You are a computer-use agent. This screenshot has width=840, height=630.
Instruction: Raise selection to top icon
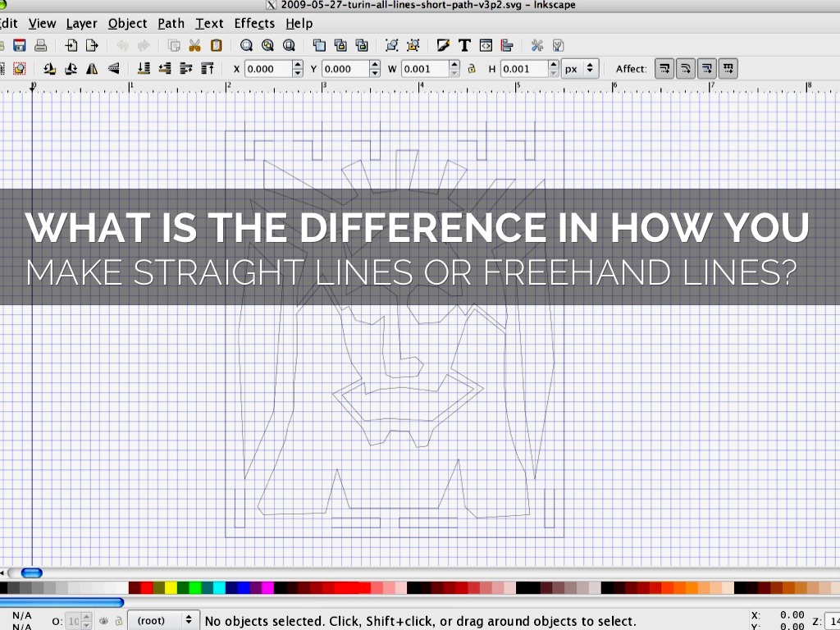point(207,69)
